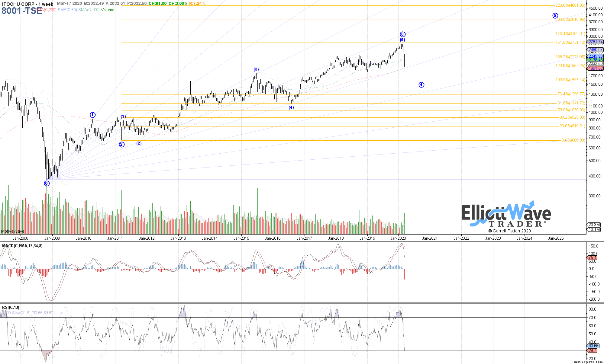This screenshot has height=364, width=604.
Task: Click the Jan-2017 date axis label
Action: 304,238
